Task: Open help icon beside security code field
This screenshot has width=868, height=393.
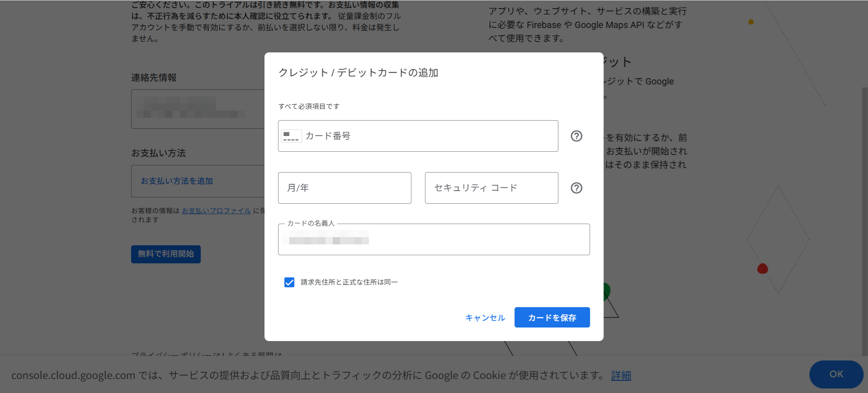Action: click(576, 188)
